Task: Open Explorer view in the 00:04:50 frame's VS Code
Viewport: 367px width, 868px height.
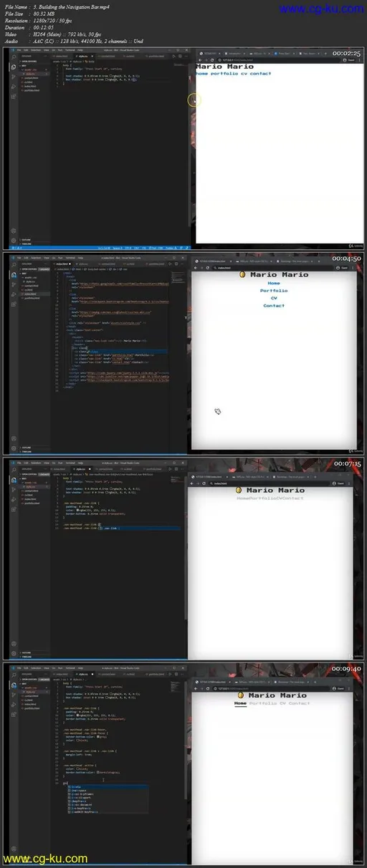Action: pos(14,275)
